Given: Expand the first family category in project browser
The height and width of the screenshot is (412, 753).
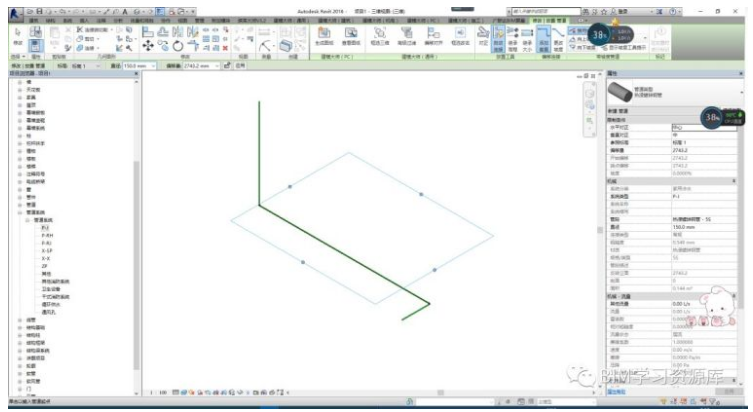Looking at the screenshot, I should pyautogui.click(x=20, y=82).
